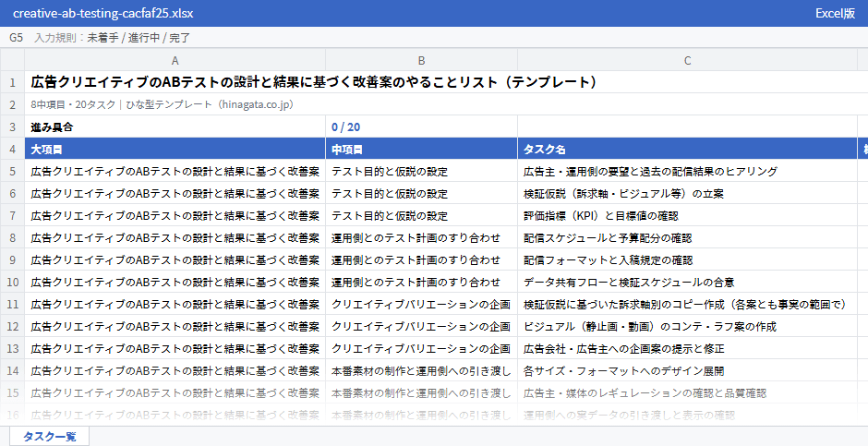Image resolution: width=868 pixels, height=446 pixels.
Task: Select 配信フォーマットと入稿規定の確認 cell
Action: click(687, 259)
